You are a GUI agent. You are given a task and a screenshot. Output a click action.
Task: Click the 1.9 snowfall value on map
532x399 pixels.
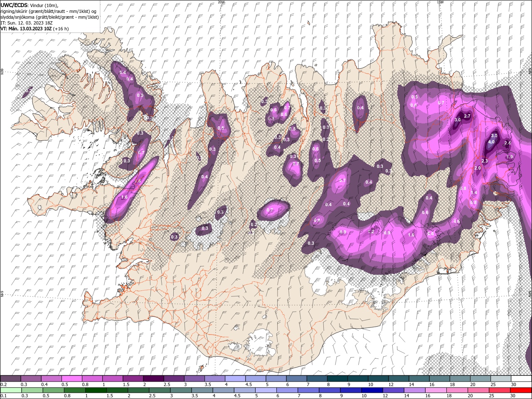(x=510, y=157)
